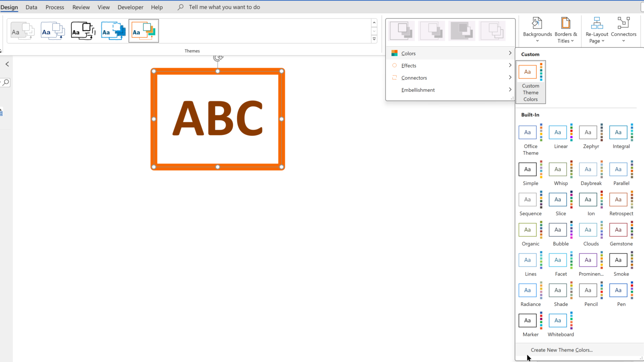Open the Developer tab
Viewport: 644px width, 362px height.
pyautogui.click(x=130, y=7)
